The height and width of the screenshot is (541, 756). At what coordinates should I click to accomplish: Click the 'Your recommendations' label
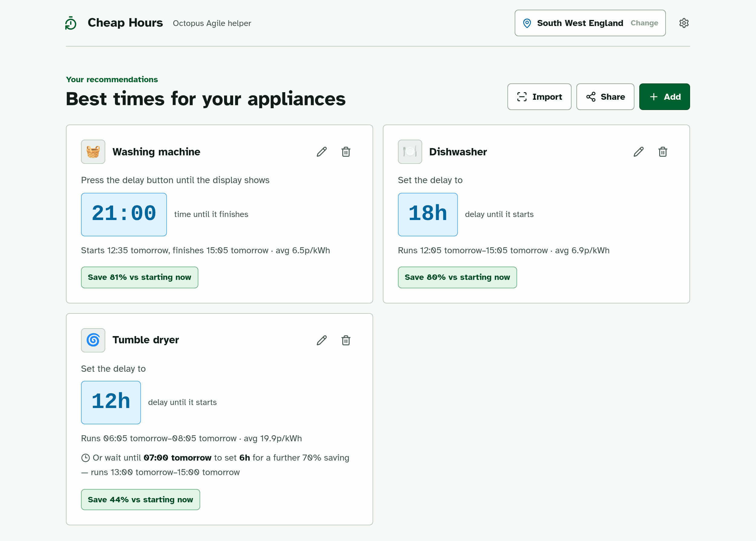click(x=112, y=79)
